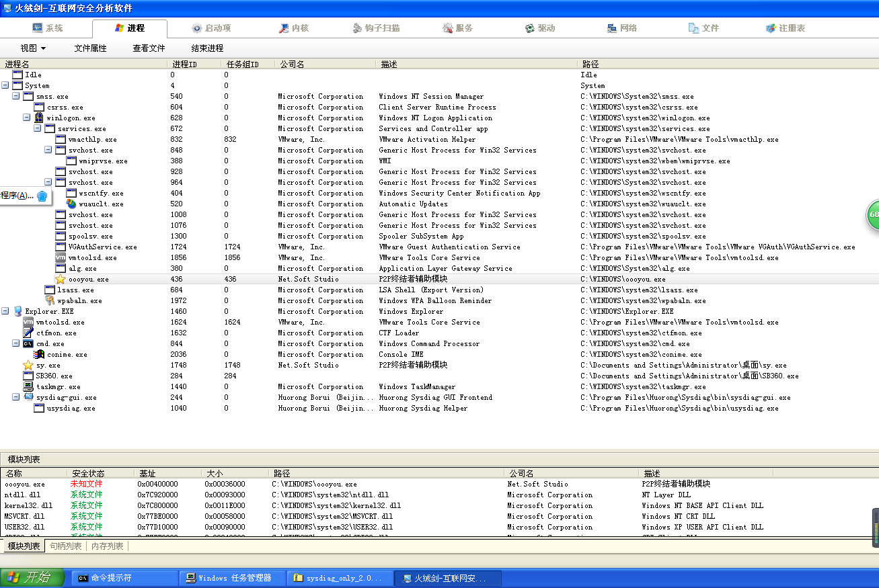Open the 内核 tab

(x=295, y=28)
